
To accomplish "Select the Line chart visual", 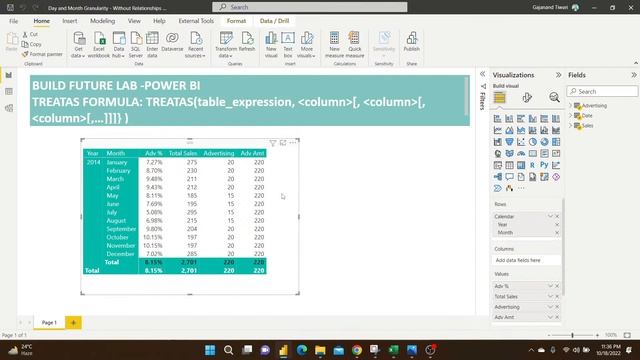I will 498,130.
